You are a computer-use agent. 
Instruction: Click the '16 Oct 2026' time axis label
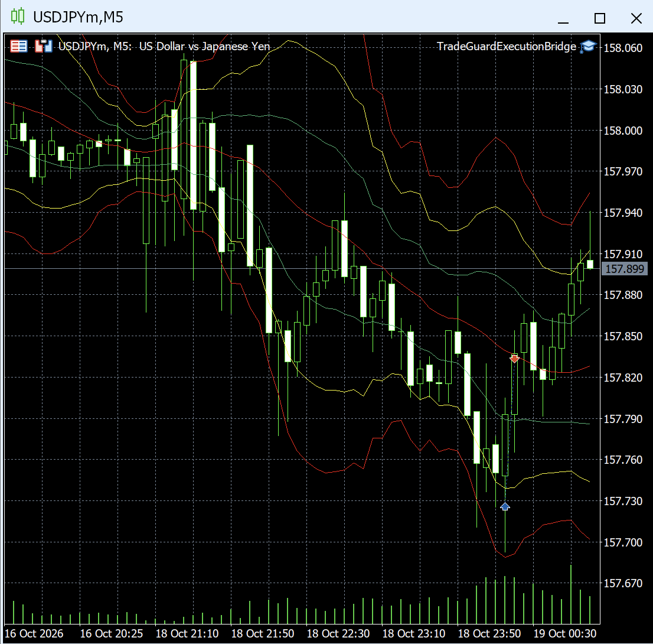[34, 633]
